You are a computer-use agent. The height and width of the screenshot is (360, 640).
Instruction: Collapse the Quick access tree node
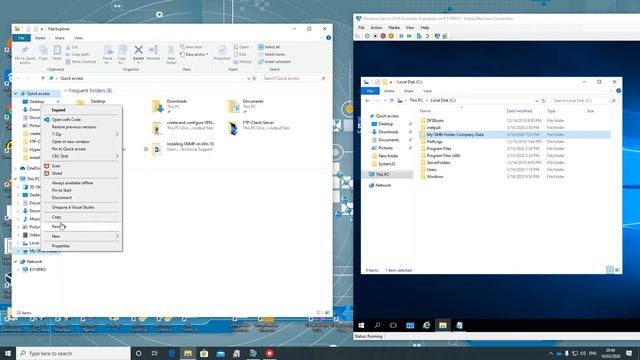(16, 93)
